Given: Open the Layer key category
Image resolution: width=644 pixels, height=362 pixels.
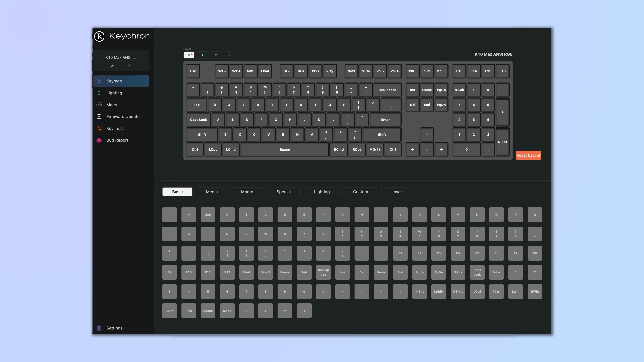Looking at the screenshot, I should tap(396, 191).
